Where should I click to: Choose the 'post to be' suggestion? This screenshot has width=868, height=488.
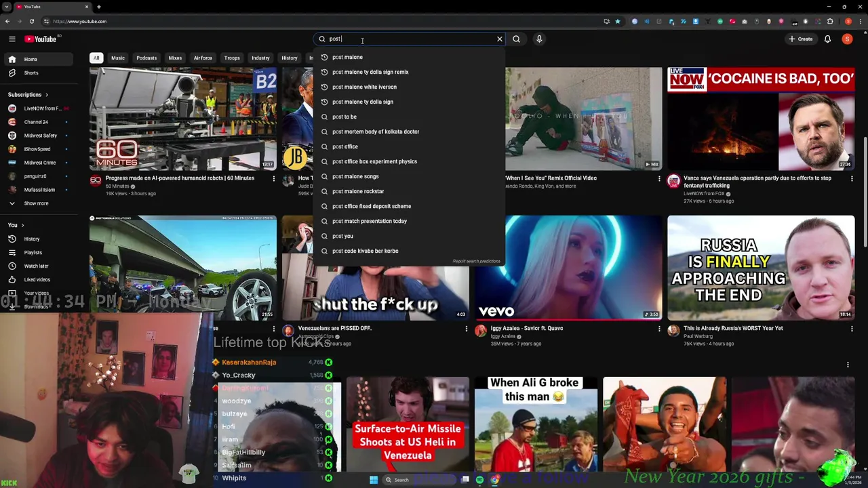pos(409,117)
